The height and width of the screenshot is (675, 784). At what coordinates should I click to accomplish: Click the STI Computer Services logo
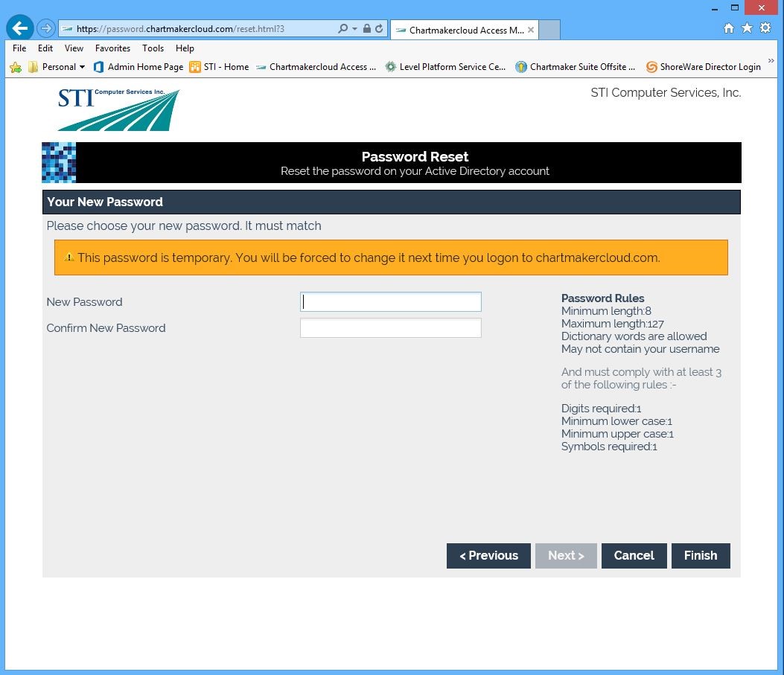[118, 109]
